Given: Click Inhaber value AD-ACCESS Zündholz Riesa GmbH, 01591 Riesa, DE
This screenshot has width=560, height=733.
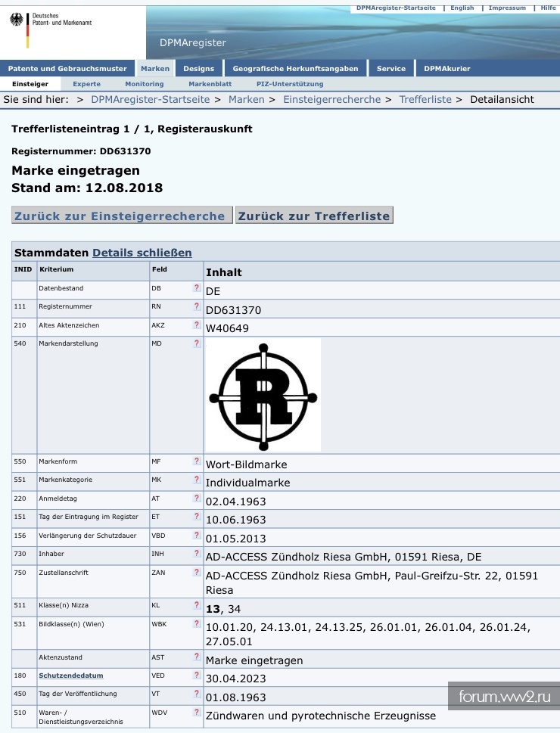Looking at the screenshot, I should [344, 558].
